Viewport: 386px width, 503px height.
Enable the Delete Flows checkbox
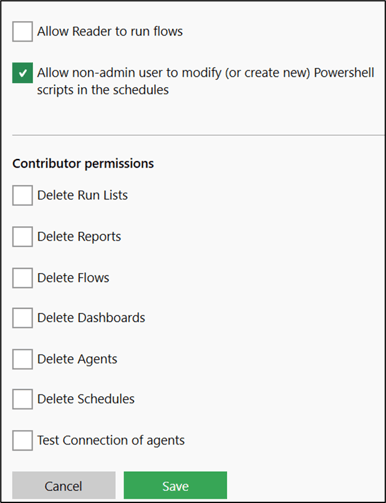point(22,278)
